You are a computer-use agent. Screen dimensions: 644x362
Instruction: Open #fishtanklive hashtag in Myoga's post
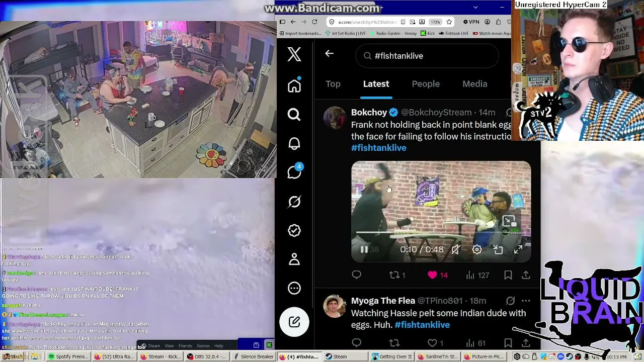coord(422,325)
